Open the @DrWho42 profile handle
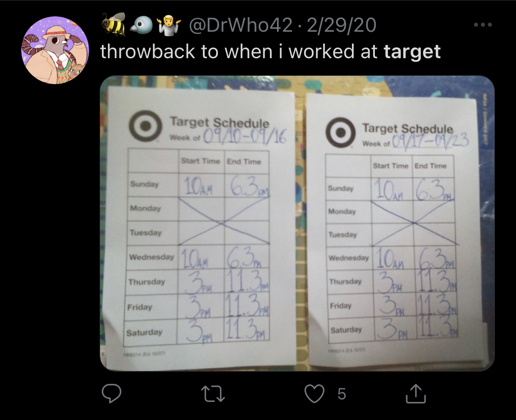Image resolution: width=516 pixels, height=420 pixels. click(x=240, y=25)
